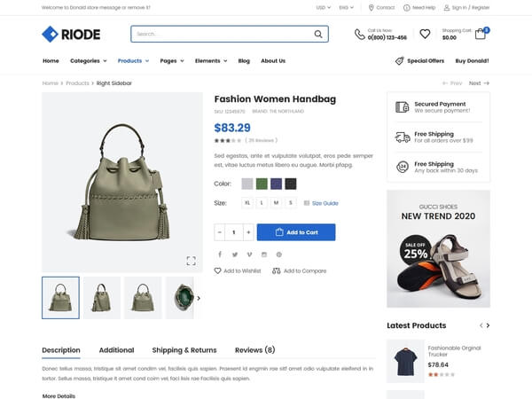Expand product image to fullscreen
The image size is (532, 399).
click(x=191, y=261)
